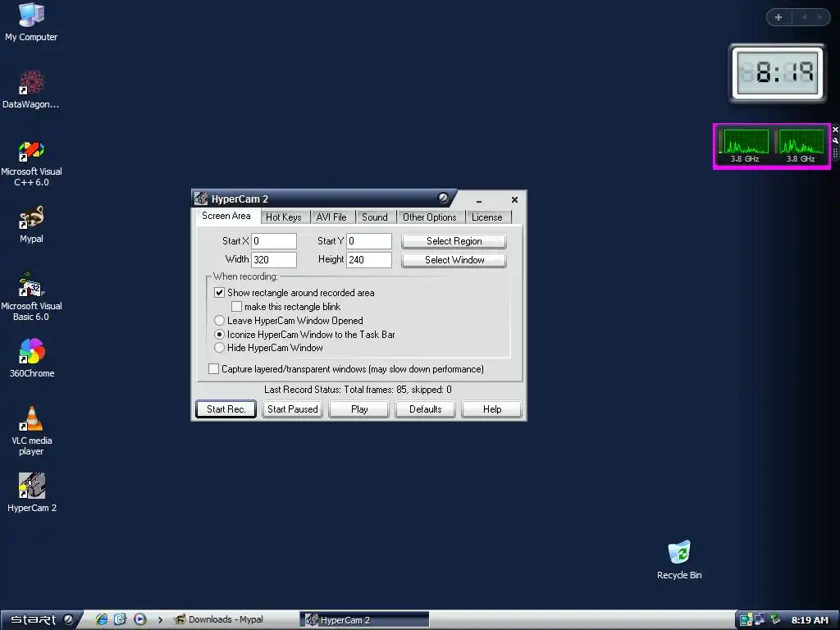The image size is (840, 630).
Task: Select the 360Chrome desktop icon
Action: 32,358
